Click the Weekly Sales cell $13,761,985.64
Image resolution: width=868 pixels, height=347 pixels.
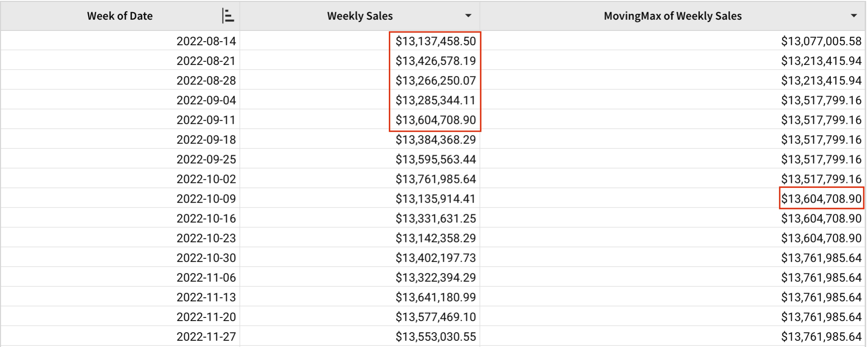tap(435, 179)
